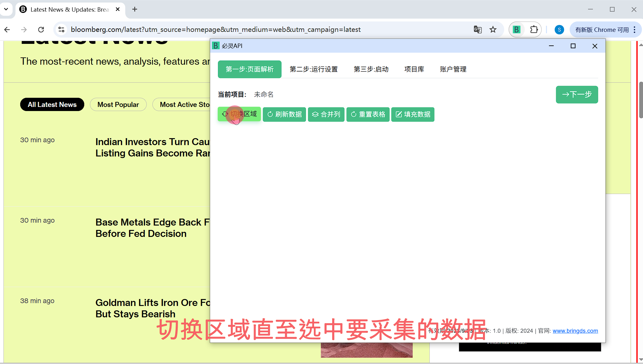Image resolution: width=643 pixels, height=364 pixels.
Task: Select the Most Popular filter pill
Action: (118, 104)
